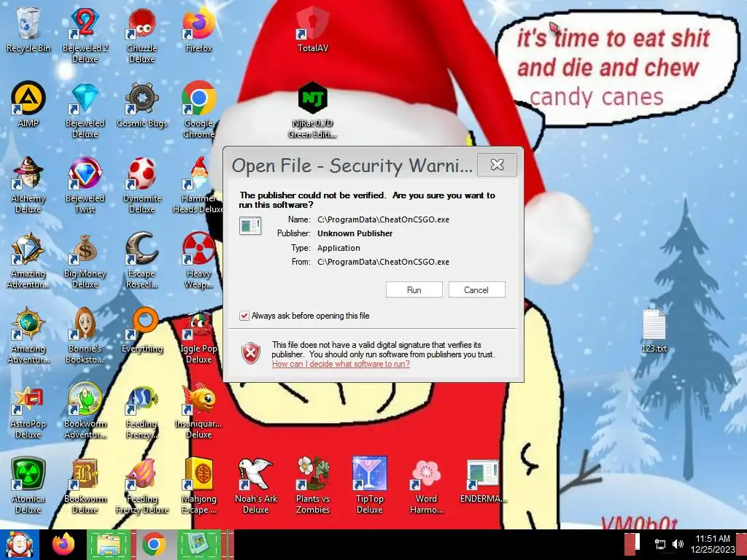Select the AIMP desktop icon
Viewport: 747px width, 560px height.
point(28,104)
